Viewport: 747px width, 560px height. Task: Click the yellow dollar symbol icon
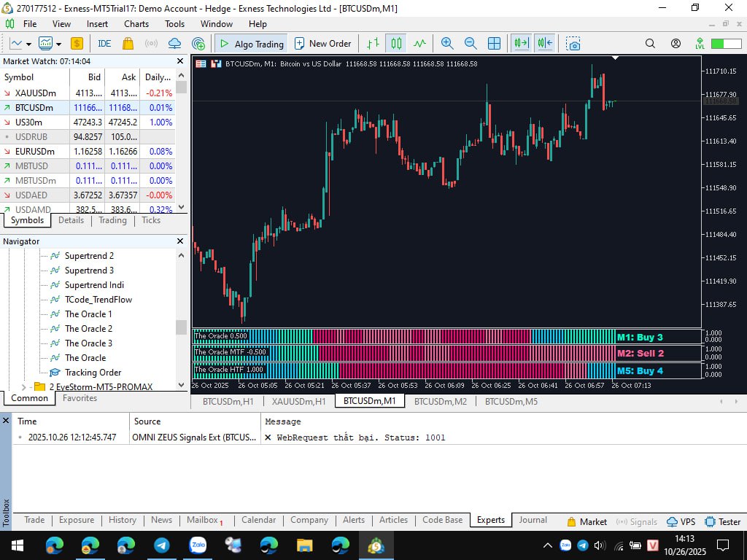pyautogui.click(x=77, y=43)
